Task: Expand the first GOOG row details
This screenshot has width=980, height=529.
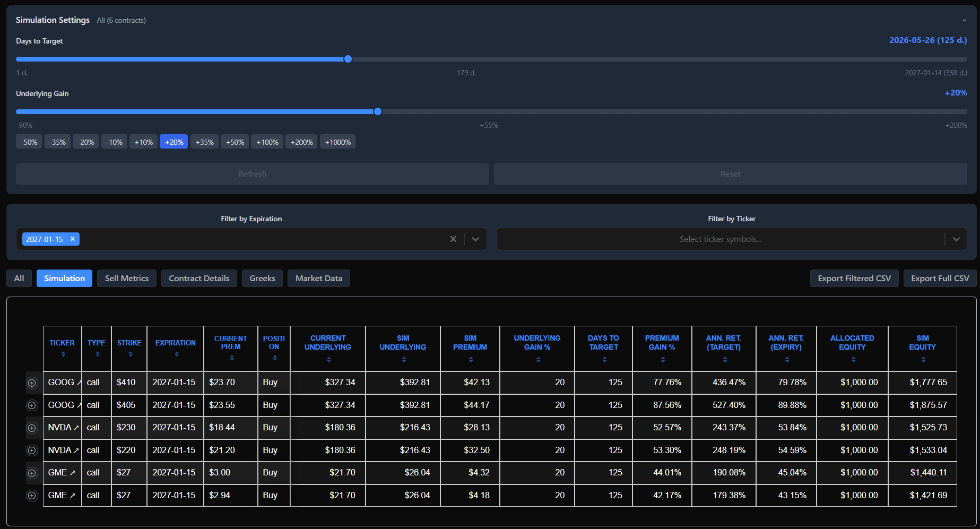Action: [x=32, y=383]
